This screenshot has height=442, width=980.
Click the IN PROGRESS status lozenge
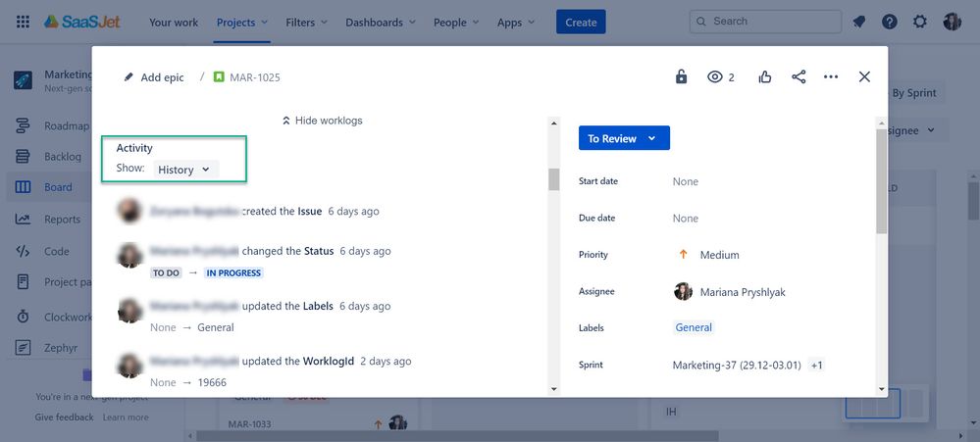233,272
